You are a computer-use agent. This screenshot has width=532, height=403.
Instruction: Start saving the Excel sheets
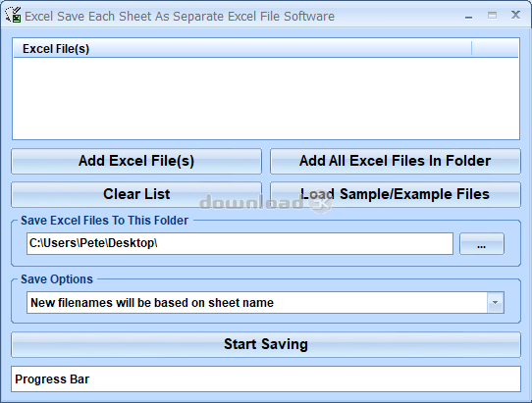coord(266,344)
